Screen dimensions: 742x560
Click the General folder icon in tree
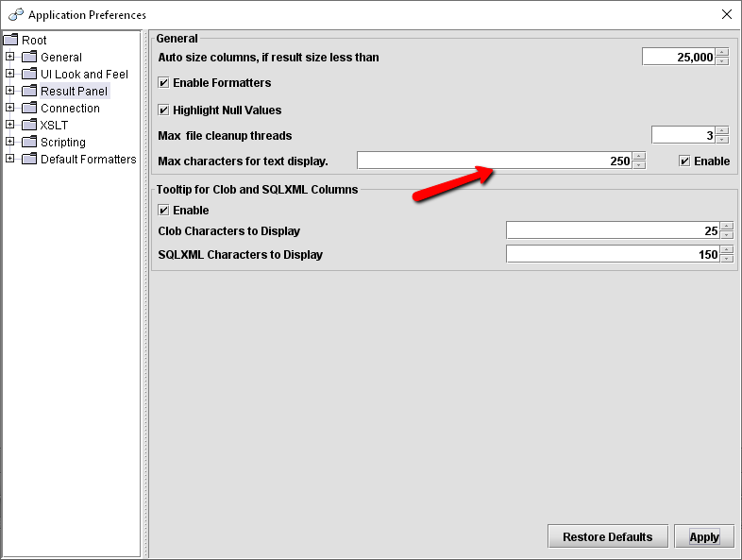coord(29,57)
